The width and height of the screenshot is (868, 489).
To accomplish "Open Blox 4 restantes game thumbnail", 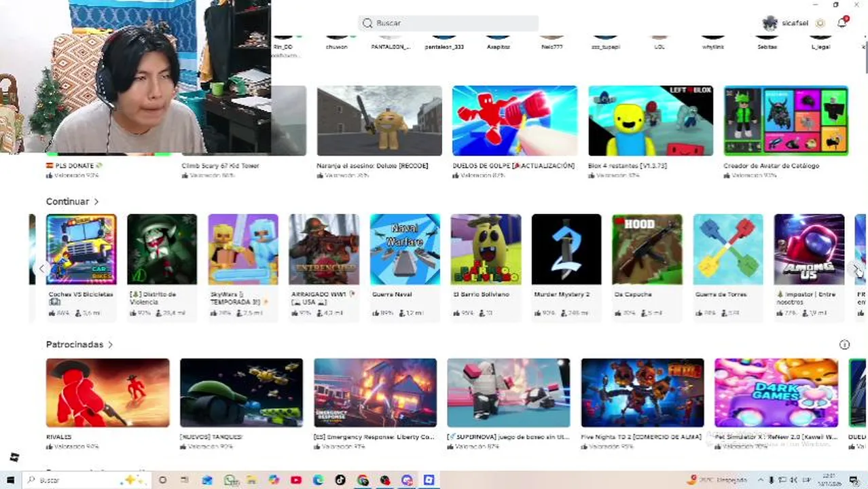I will (x=651, y=121).
